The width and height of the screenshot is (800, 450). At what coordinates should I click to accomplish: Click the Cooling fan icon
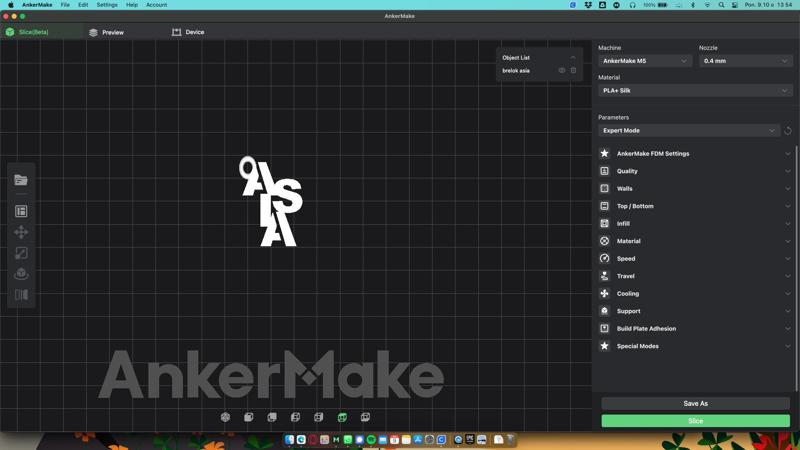605,293
